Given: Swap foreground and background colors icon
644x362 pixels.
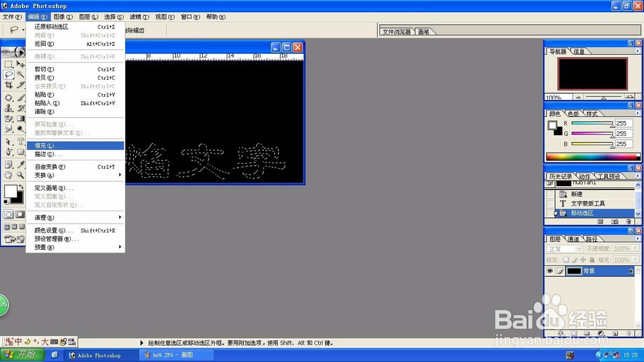Looking at the screenshot, I should 21,187.
